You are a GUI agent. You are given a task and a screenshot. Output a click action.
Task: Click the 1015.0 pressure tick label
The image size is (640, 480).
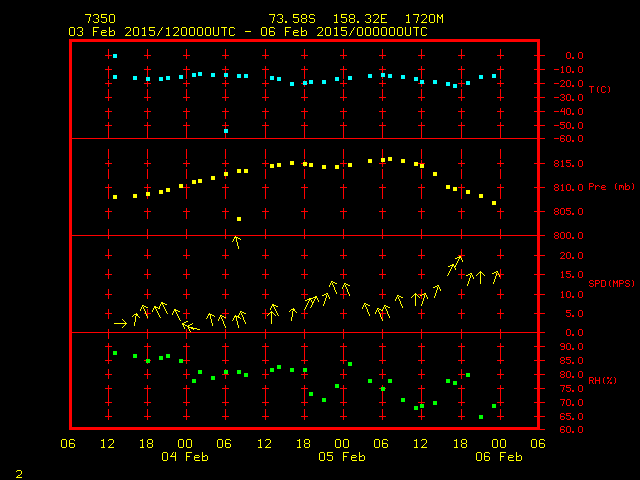pos(567,163)
